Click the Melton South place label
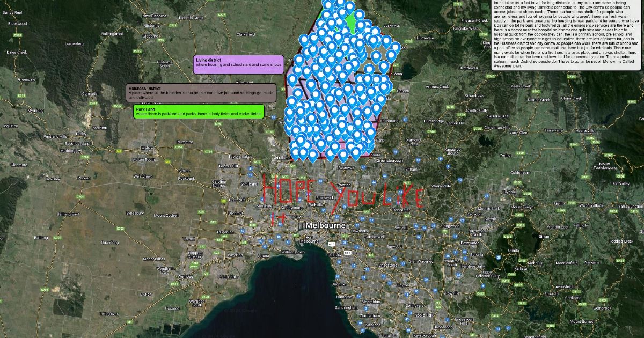 tap(143, 159)
